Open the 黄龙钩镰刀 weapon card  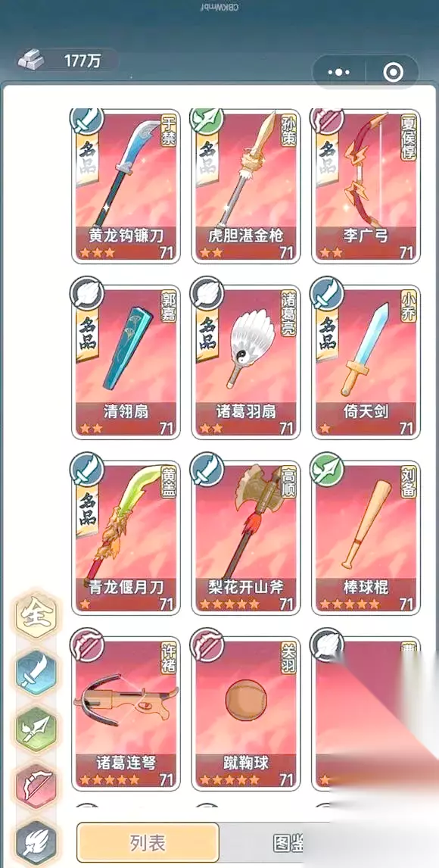126,186
